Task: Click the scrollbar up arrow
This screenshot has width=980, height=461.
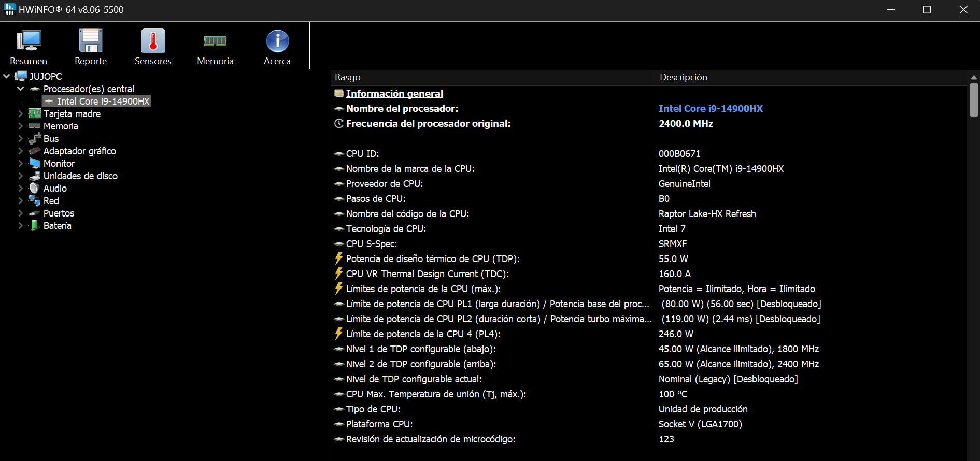Action: tap(974, 77)
